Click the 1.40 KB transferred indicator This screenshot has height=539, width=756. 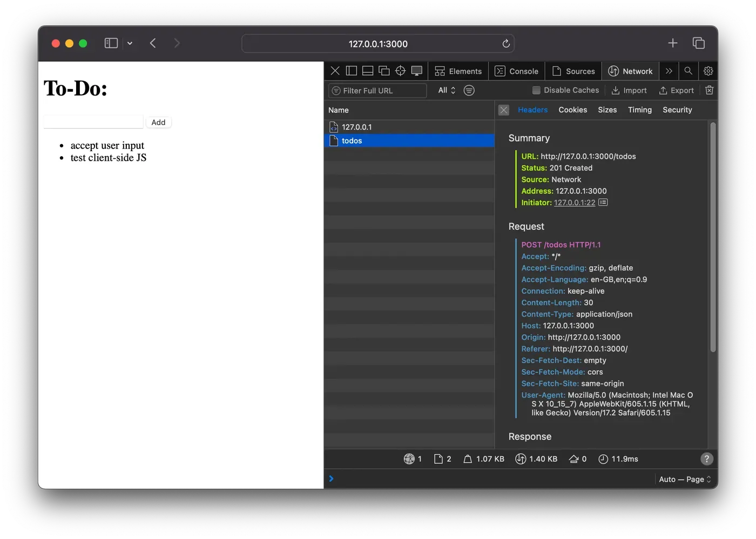coord(536,459)
